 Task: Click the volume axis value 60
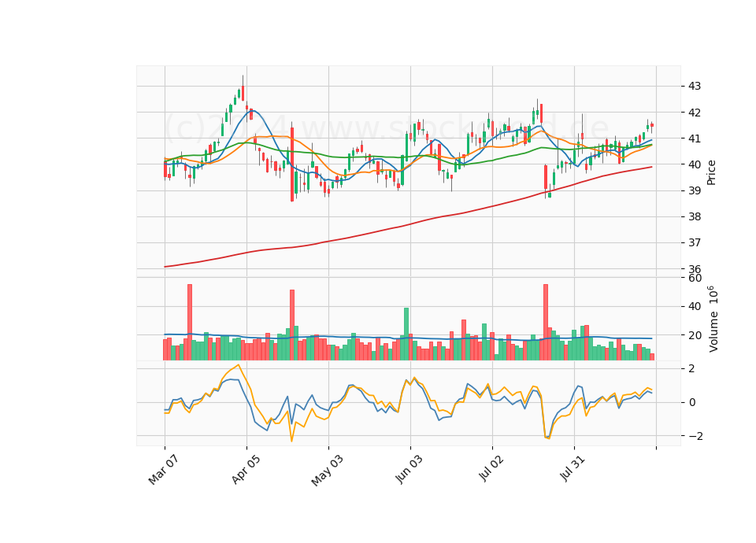(695, 278)
